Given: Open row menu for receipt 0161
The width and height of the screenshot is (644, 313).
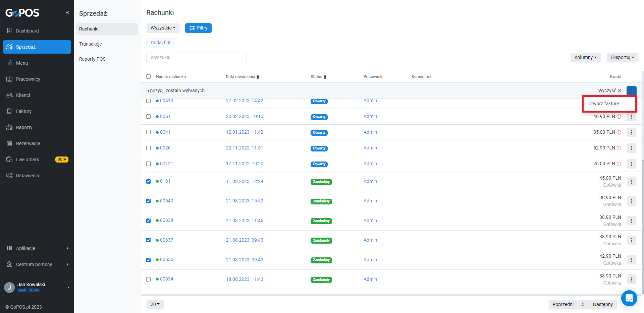Looking at the screenshot, I should (632, 182).
